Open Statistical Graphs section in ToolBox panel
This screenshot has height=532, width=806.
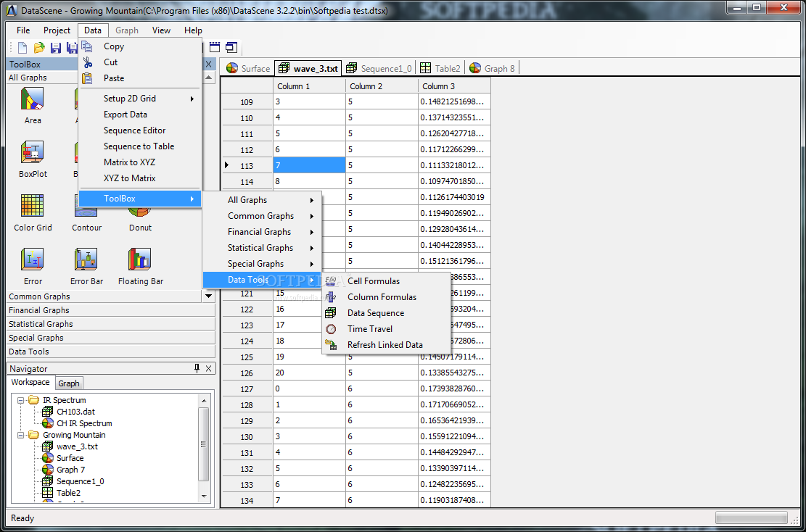click(111, 324)
